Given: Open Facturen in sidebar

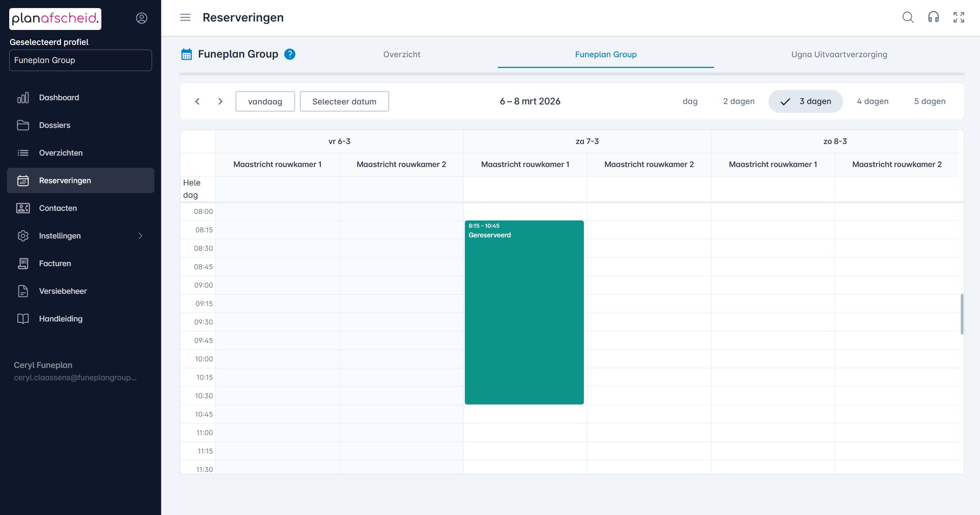Looking at the screenshot, I should pos(55,263).
